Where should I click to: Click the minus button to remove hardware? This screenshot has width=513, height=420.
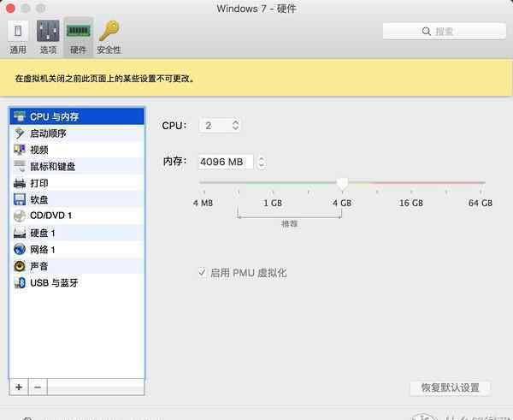point(38,387)
